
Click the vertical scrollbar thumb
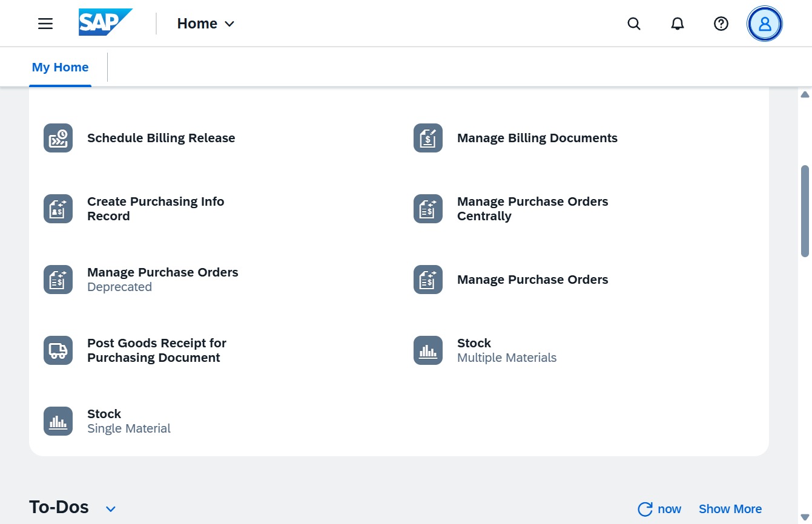coord(805,211)
